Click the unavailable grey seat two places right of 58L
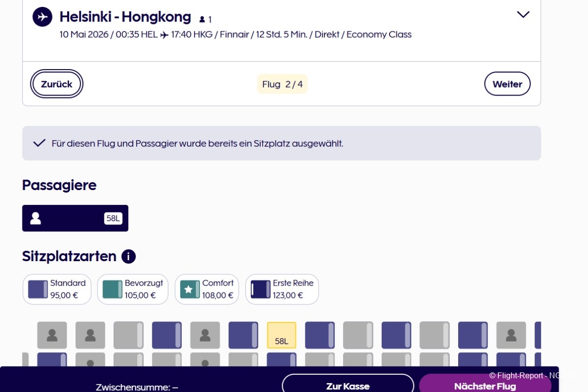 coord(358,335)
